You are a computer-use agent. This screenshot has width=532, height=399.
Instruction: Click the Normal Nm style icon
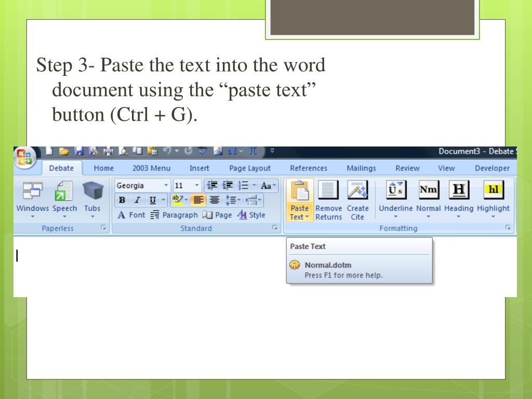(428, 190)
